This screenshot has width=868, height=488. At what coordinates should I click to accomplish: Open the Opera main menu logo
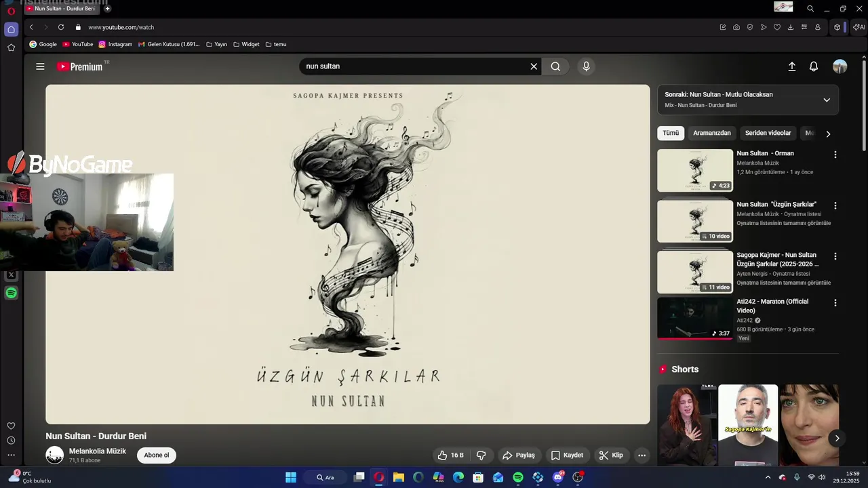[x=11, y=11]
